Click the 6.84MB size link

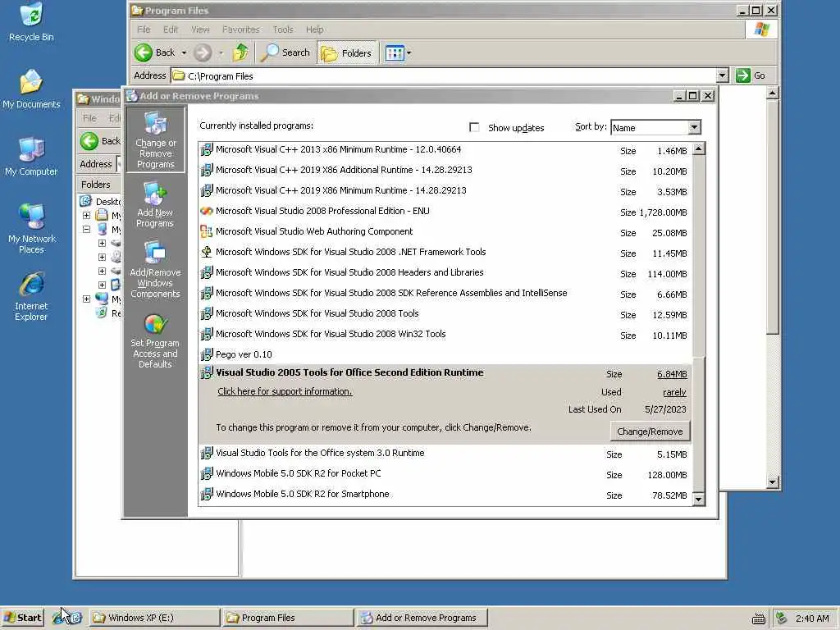click(x=672, y=374)
